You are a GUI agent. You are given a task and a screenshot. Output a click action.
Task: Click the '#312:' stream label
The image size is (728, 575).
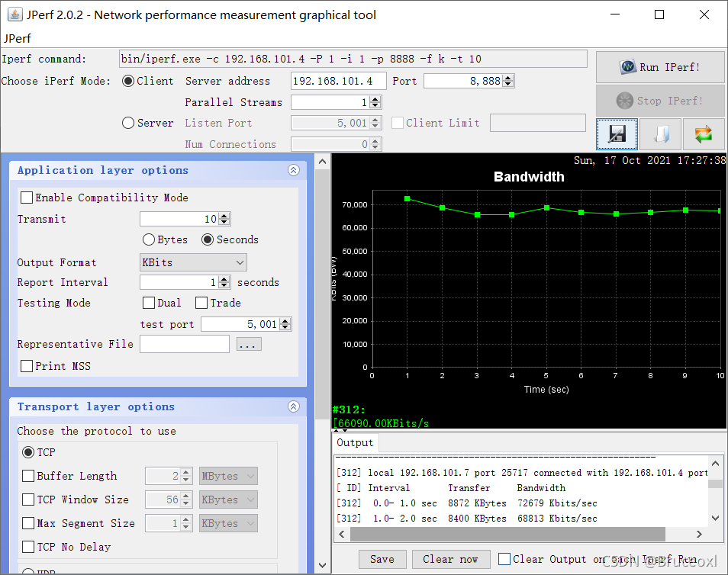pos(349,410)
